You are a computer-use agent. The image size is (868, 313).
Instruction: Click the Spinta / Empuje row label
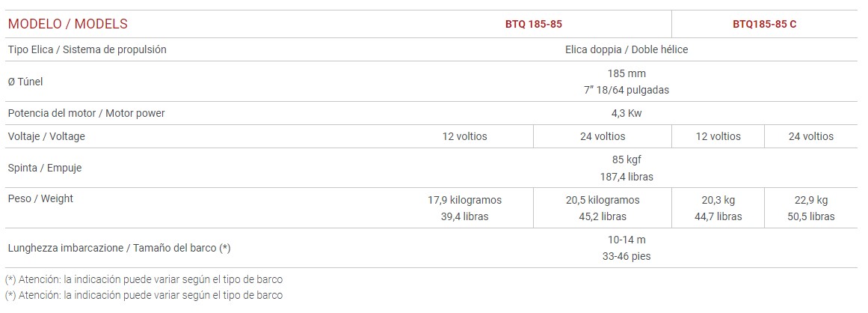tap(44, 168)
